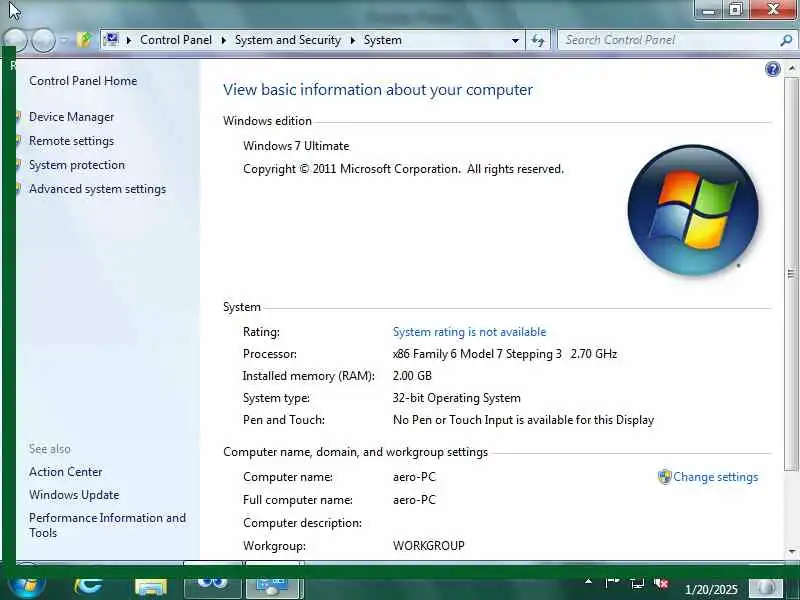Launch Internet Explorer from the taskbar
Viewport: 800px width, 600px height.
click(88, 586)
